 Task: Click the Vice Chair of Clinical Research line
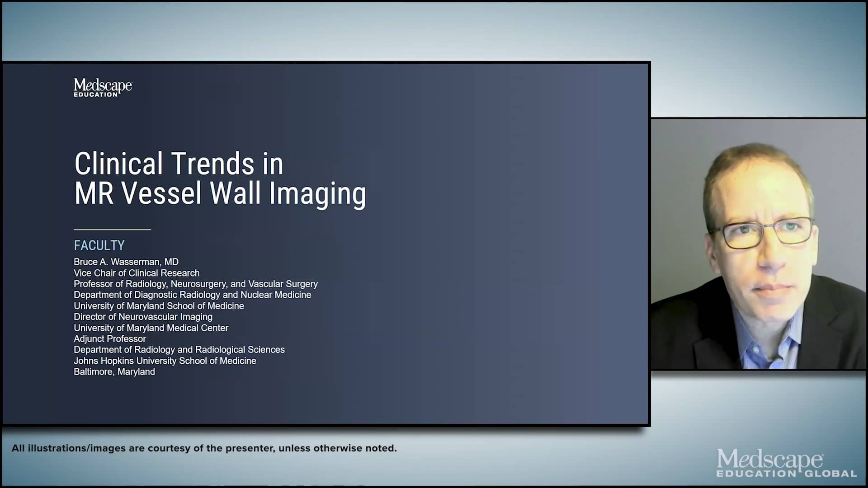click(x=137, y=273)
